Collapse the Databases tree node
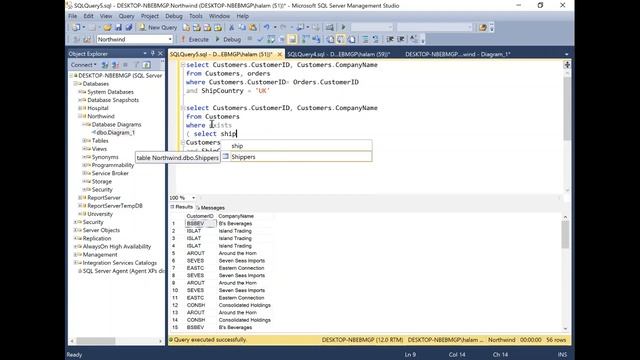This screenshot has height=360, width=640. pyautogui.click(x=76, y=84)
